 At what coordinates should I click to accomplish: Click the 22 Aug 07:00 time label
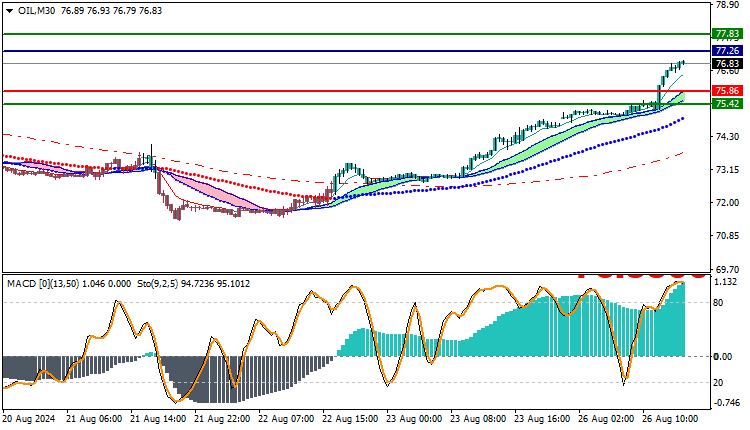coord(286,419)
